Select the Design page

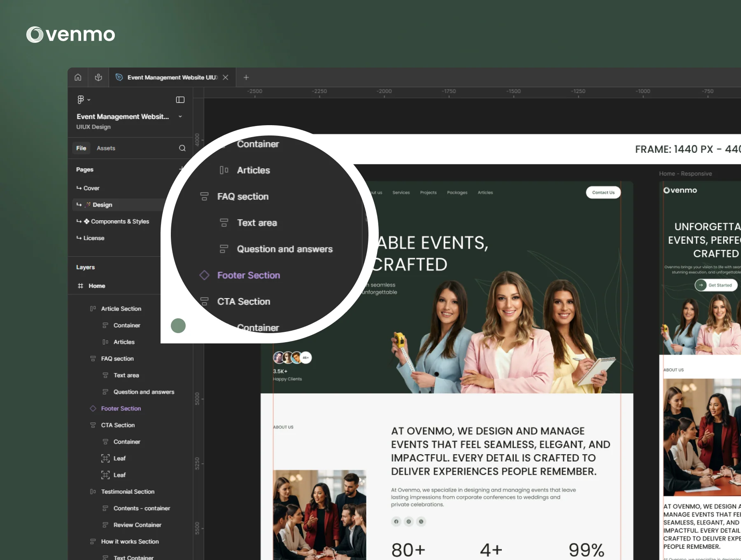[x=103, y=205]
